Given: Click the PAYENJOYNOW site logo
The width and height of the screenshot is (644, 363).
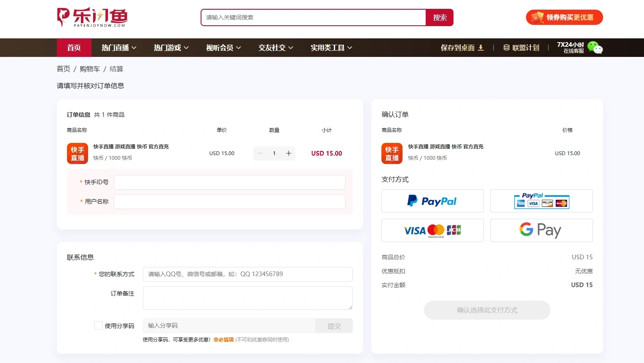Looking at the screenshot, I should click(92, 17).
